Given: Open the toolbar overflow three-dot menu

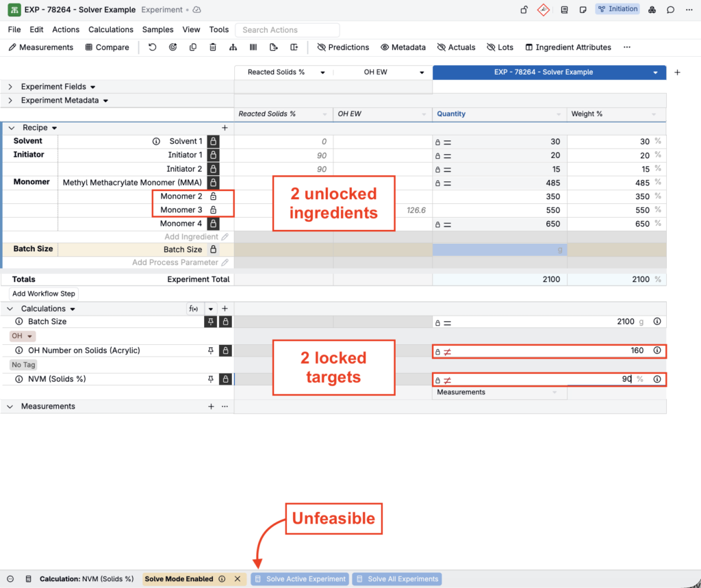Looking at the screenshot, I should pos(627,47).
